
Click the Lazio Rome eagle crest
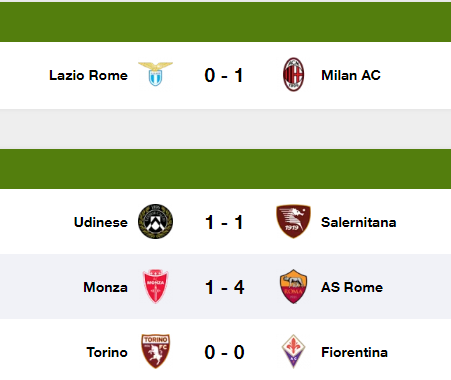click(155, 74)
